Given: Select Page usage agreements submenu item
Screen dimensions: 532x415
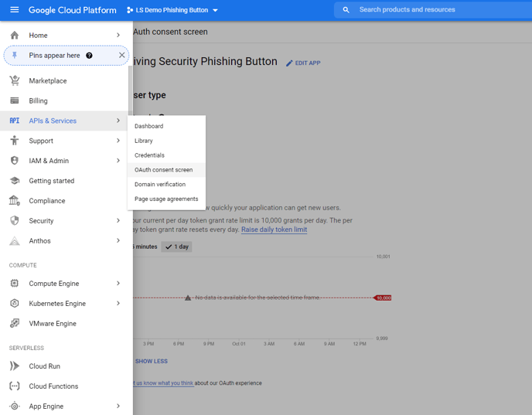Looking at the screenshot, I should [x=166, y=199].
